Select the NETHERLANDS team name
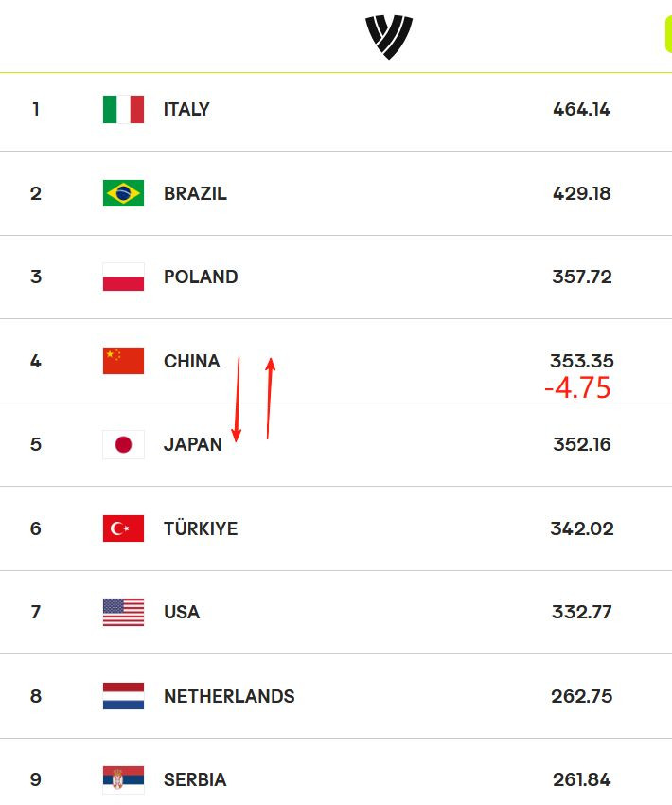672x805 pixels. pyautogui.click(x=229, y=696)
